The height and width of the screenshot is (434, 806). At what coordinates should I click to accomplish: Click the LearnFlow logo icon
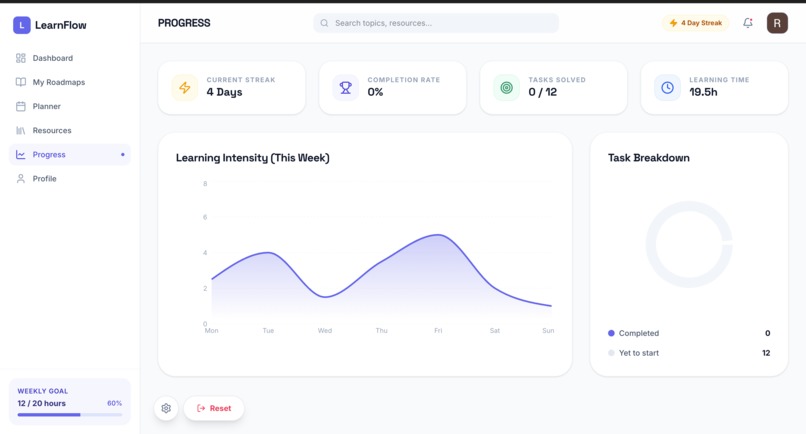pyautogui.click(x=22, y=25)
